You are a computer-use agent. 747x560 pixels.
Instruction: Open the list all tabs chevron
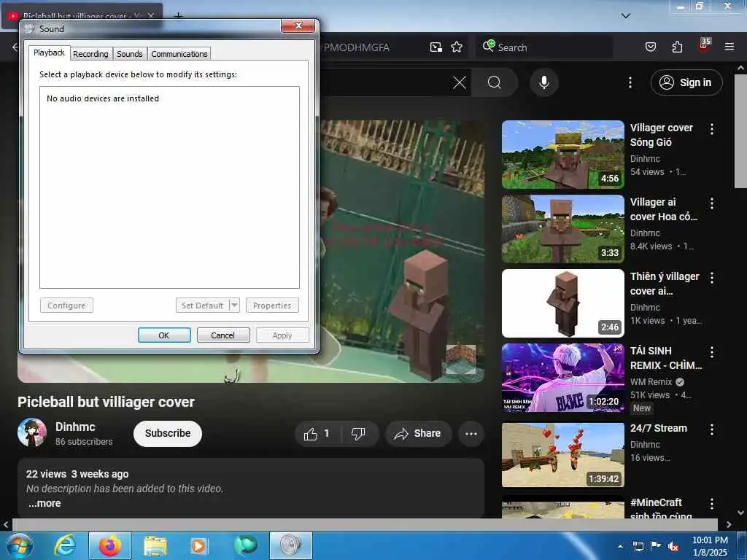pyautogui.click(x=626, y=16)
